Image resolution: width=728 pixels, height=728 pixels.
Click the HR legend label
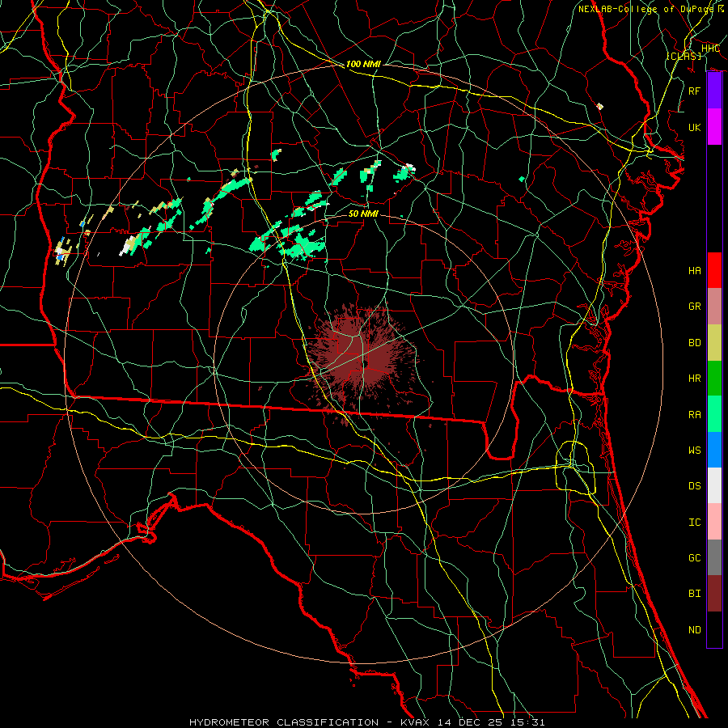tap(694, 379)
